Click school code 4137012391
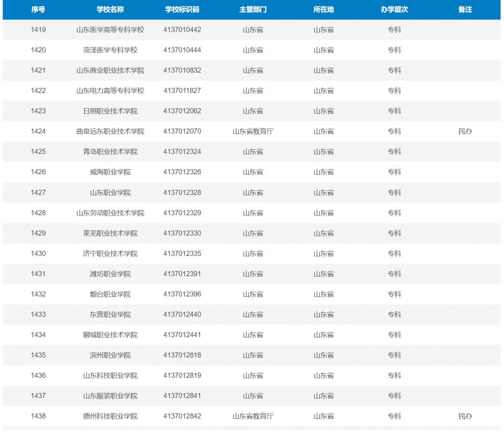Viewport: 504px width, 436px height. (x=182, y=274)
